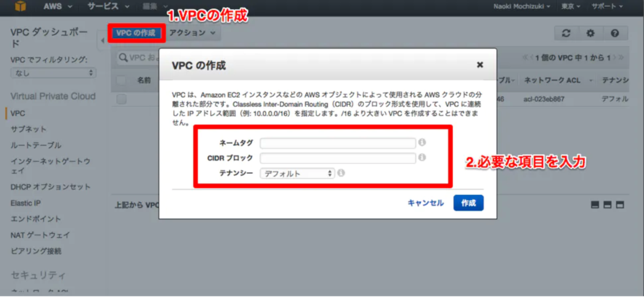
Task: Open NAT ゲートウェイ in the sidebar
Action: pos(40,235)
